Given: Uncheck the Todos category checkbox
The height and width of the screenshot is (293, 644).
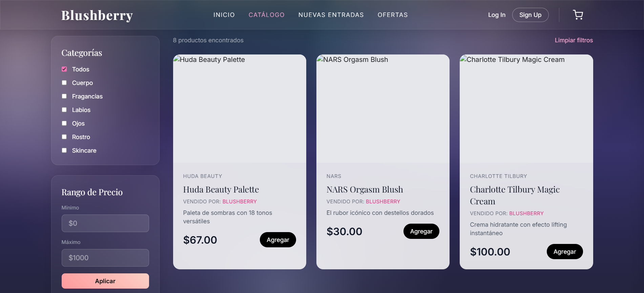Looking at the screenshot, I should pyautogui.click(x=64, y=69).
